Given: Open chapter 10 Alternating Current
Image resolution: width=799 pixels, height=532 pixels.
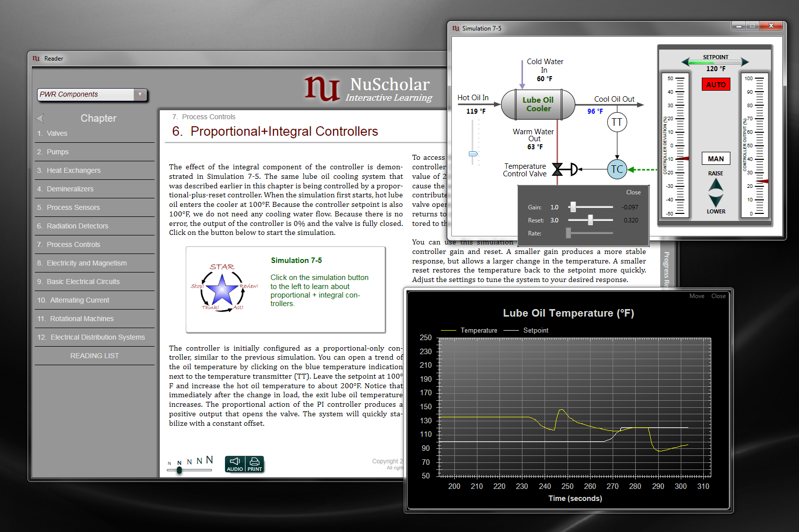Looking at the screenshot, I should point(95,300).
